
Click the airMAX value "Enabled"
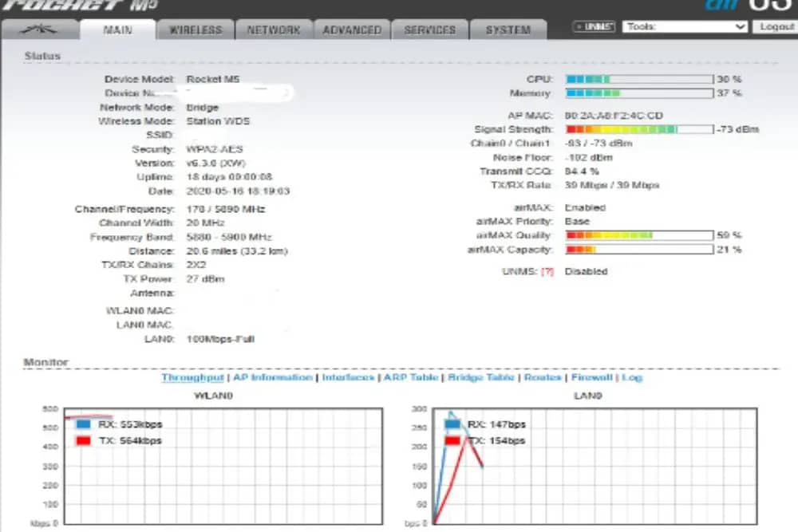[585, 207]
